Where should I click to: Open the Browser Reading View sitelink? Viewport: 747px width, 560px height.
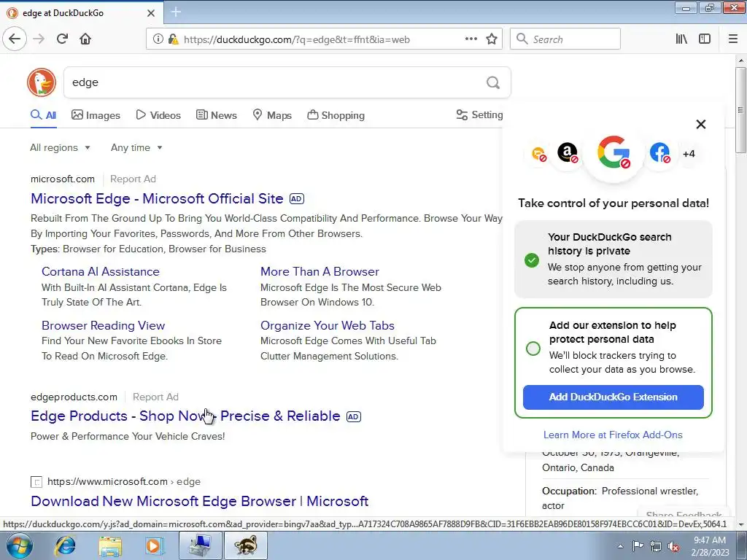click(103, 325)
